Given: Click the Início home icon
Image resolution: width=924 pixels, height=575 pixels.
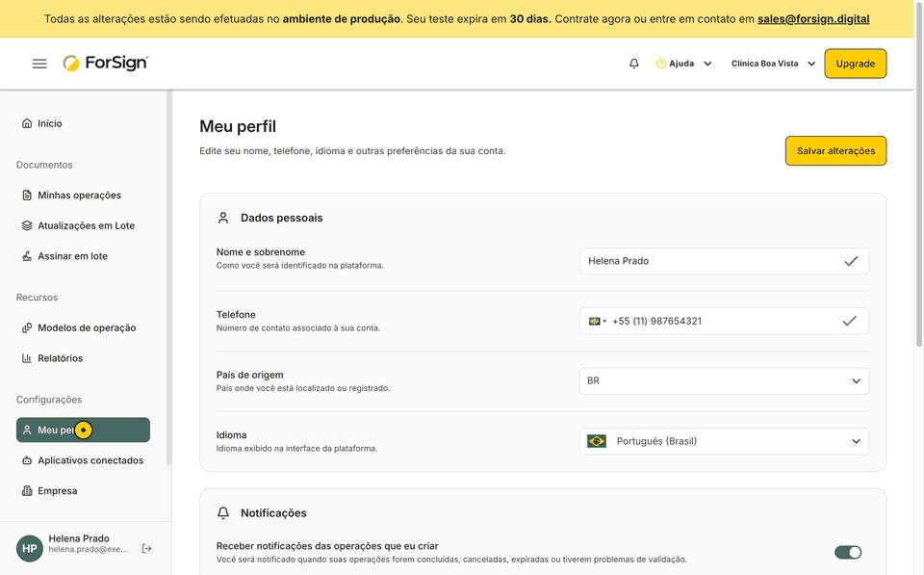Looking at the screenshot, I should pyautogui.click(x=27, y=123).
